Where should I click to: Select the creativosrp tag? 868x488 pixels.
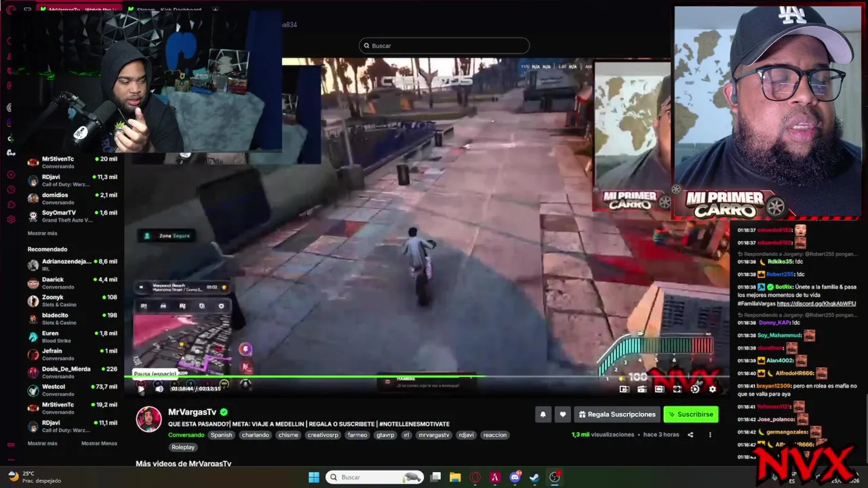pyautogui.click(x=322, y=435)
